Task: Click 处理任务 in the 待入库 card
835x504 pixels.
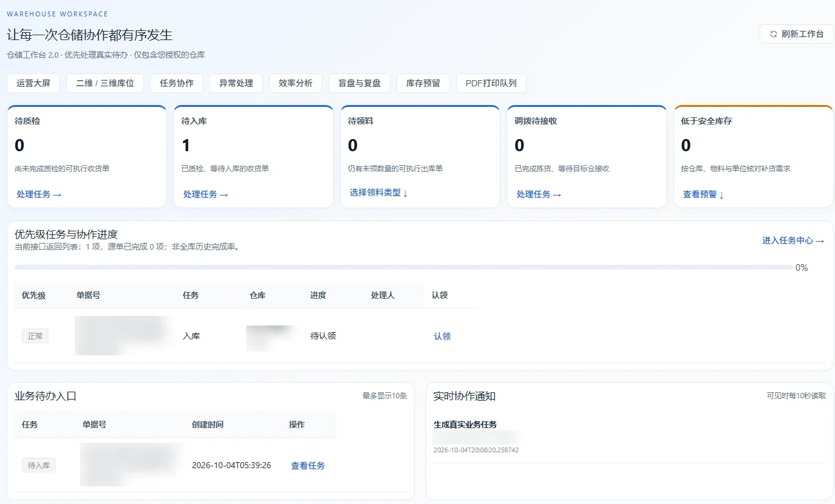Action: pos(206,194)
